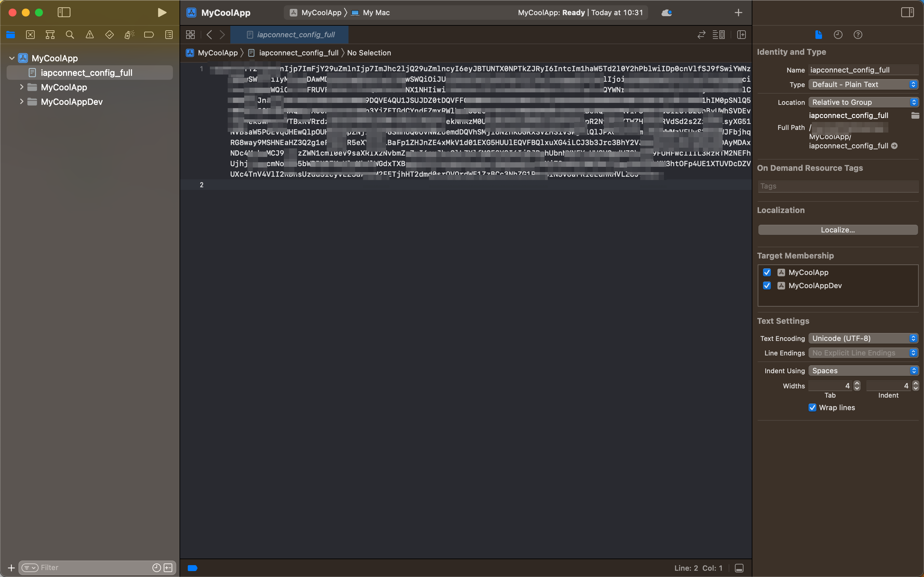This screenshot has width=924, height=577.
Task: Click the Run play button
Action: tap(162, 13)
